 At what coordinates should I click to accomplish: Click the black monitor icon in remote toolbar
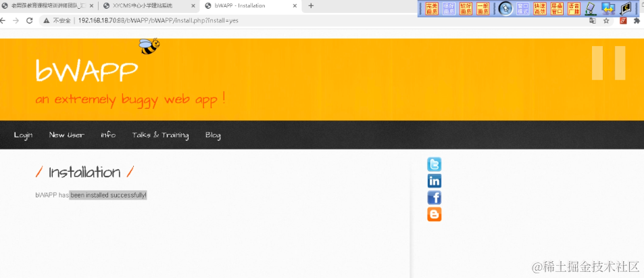[x=626, y=9]
